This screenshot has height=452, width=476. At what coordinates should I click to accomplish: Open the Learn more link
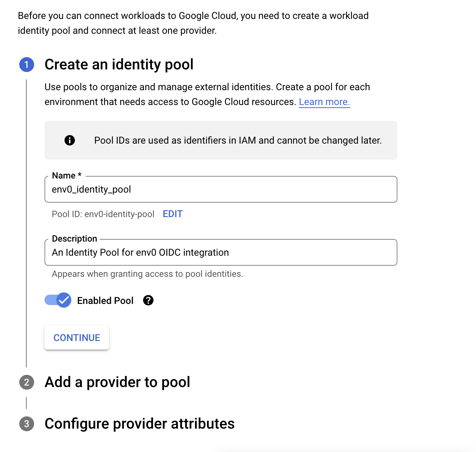click(324, 102)
